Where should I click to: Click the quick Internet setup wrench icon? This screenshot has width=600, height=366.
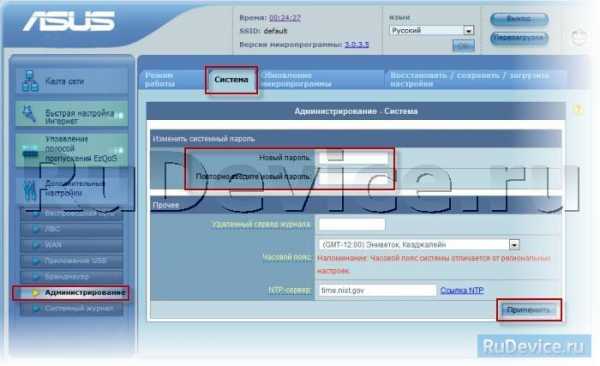pos(29,115)
